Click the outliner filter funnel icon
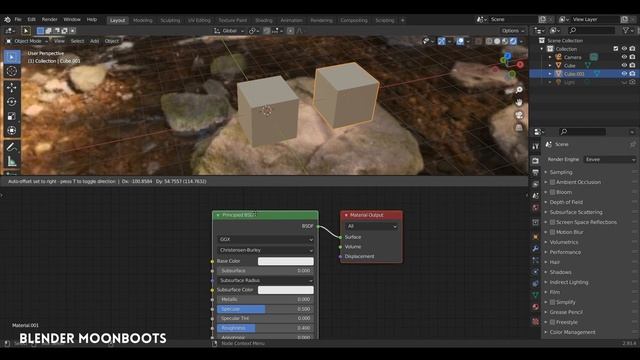This screenshot has height=360, width=640. click(626, 31)
